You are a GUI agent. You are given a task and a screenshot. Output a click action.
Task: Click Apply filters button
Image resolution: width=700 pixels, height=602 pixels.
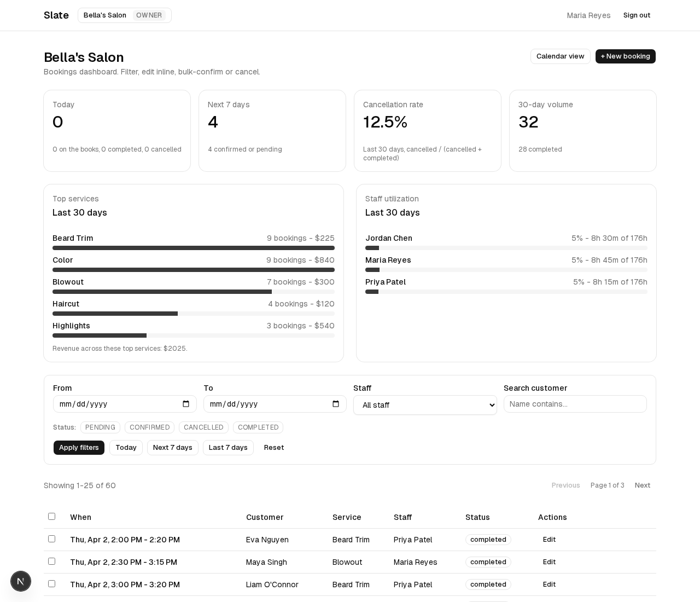point(79,448)
